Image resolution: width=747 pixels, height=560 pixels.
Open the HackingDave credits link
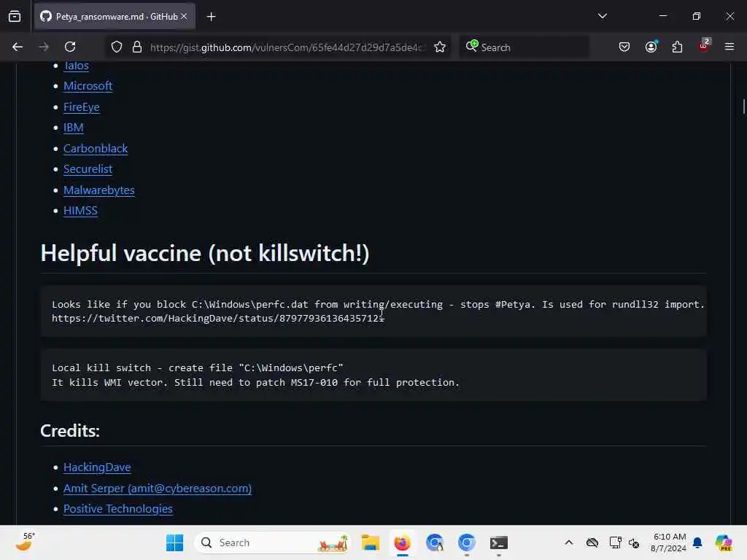[97, 467]
